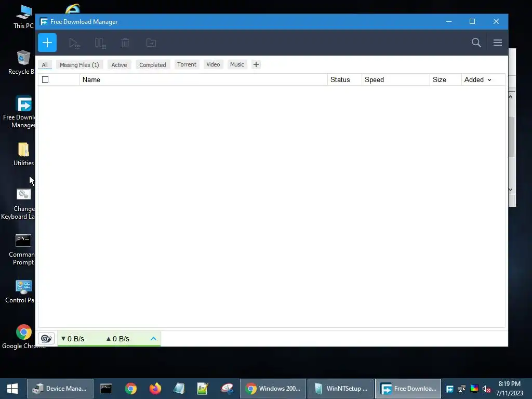Tick the select all downloads checkbox
The image size is (532, 399).
pos(45,79)
